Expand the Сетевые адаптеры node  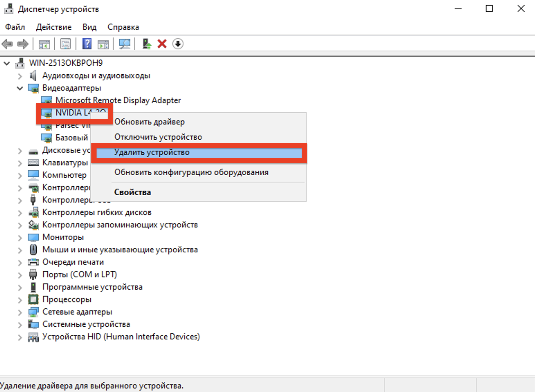click(x=20, y=312)
